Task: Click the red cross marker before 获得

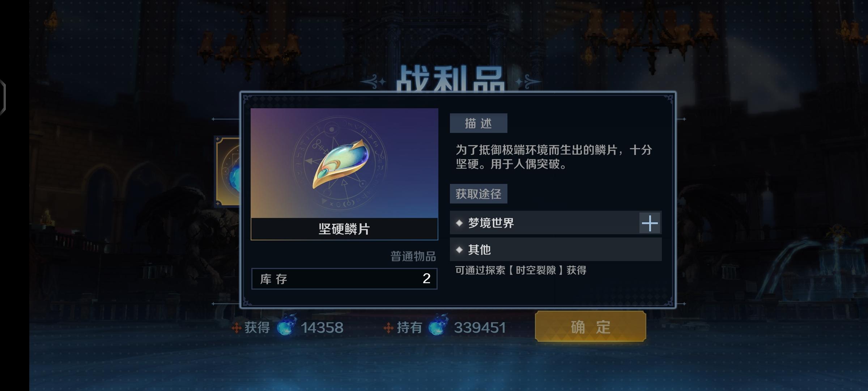Action: click(x=237, y=328)
